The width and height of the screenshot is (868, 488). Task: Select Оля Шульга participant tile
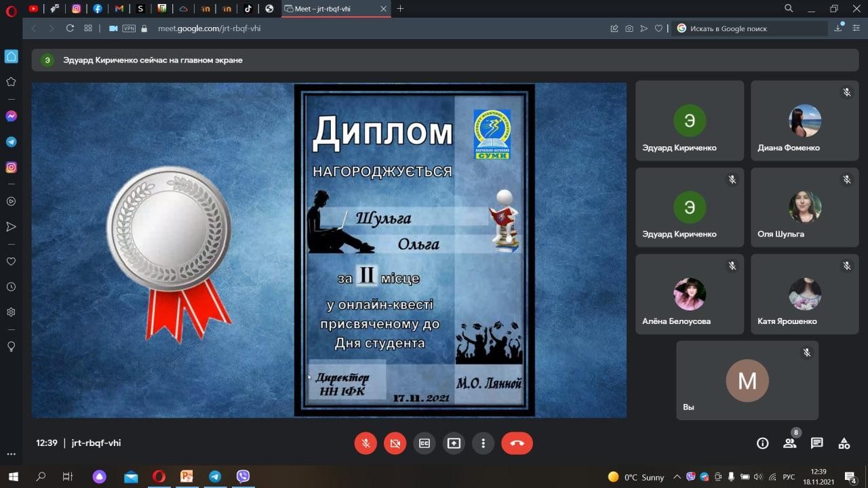[805, 207]
